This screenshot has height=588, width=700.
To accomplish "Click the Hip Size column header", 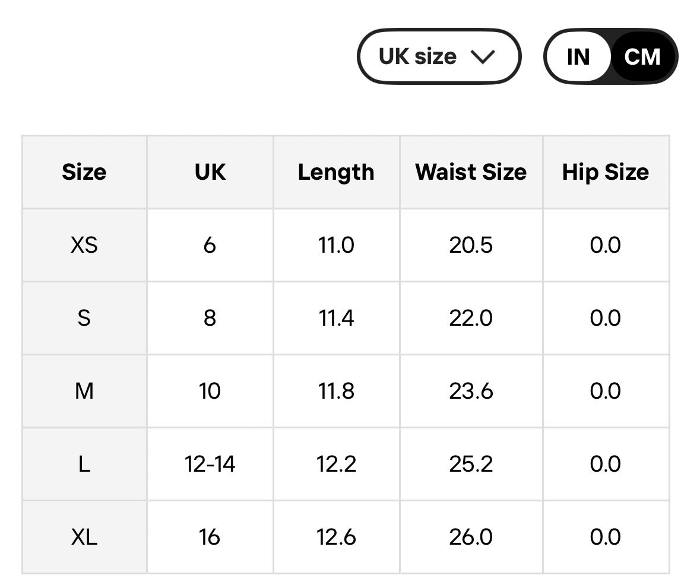I will click(x=606, y=171).
